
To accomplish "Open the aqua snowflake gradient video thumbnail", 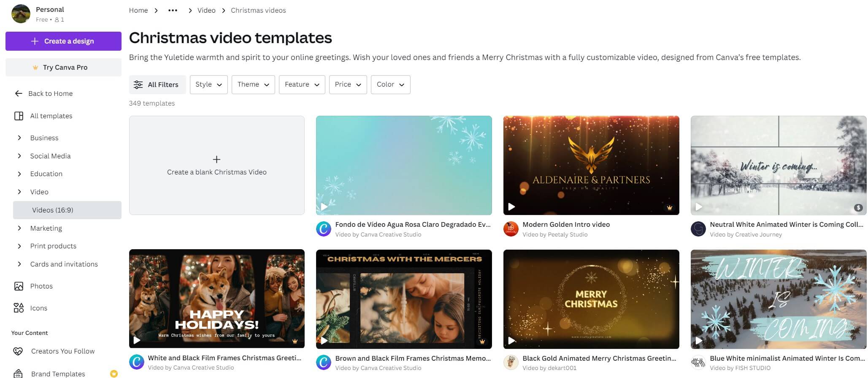I will (x=404, y=165).
